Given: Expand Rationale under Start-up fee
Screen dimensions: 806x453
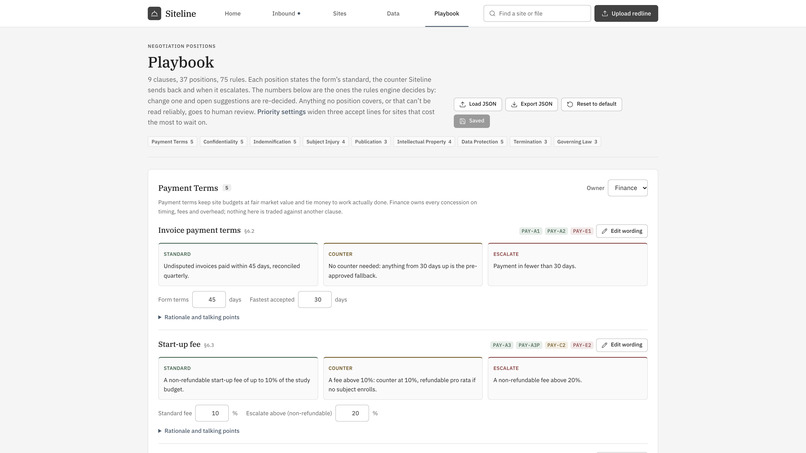Looking at the screenshot, I should (198, 431).
